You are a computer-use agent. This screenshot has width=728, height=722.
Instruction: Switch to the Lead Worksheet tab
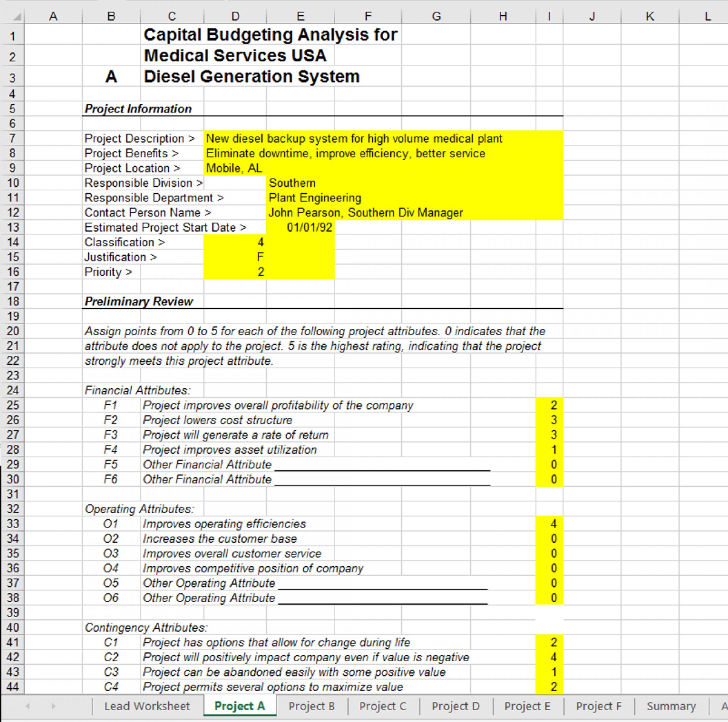click(147, 706)
